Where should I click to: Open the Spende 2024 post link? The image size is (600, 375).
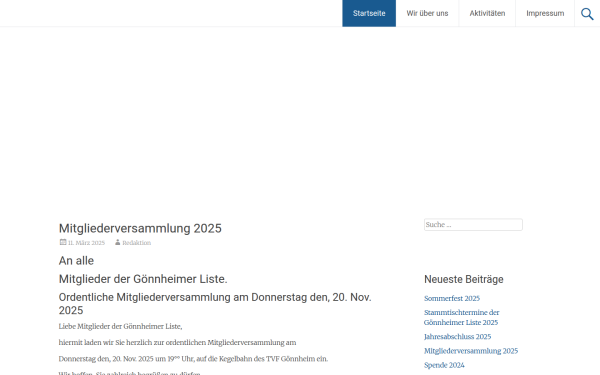tap(444, 365)
